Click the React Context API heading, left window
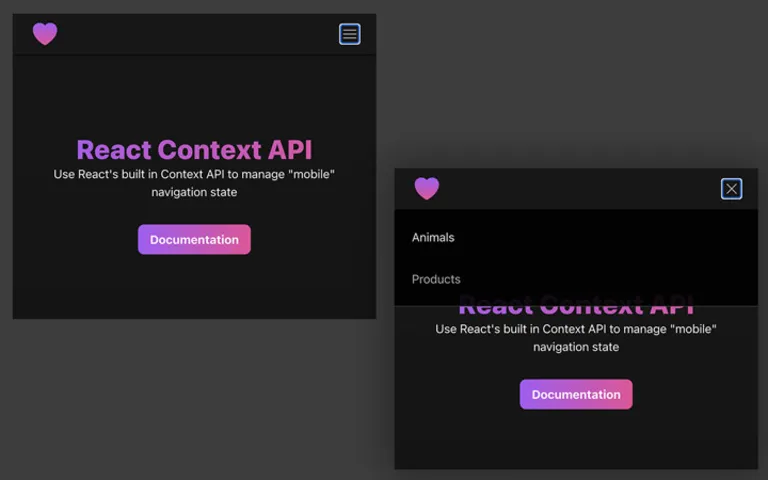The height and width of the screenshot is (480, 768). pyautogui.click(x=194, y=149)
